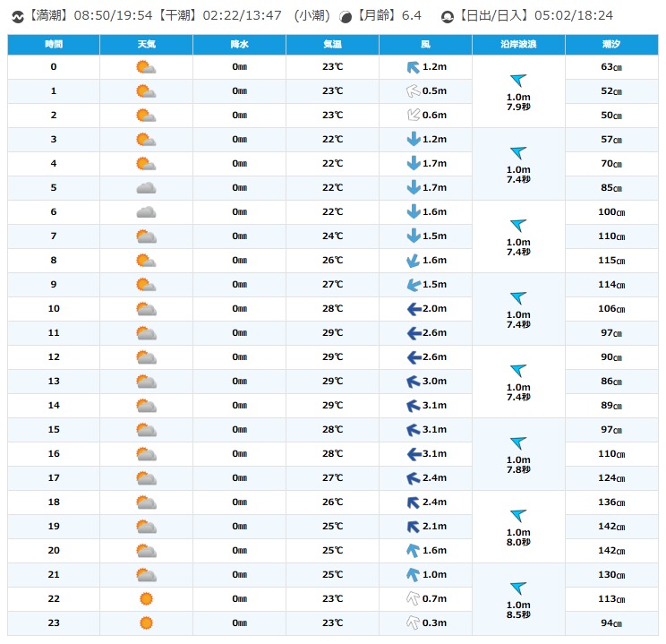The image size is (666, 644).
Task: Click the 115cm tide value at hour 8
Action: point(611,260)
